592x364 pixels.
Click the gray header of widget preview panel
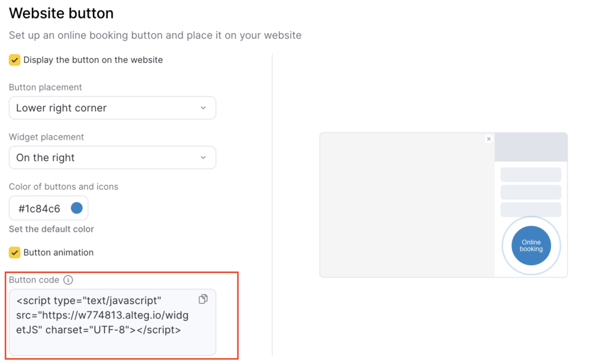(531, 147)
